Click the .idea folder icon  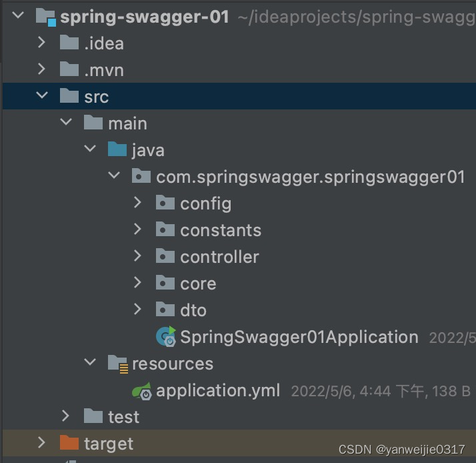click(x=69, y=43)
